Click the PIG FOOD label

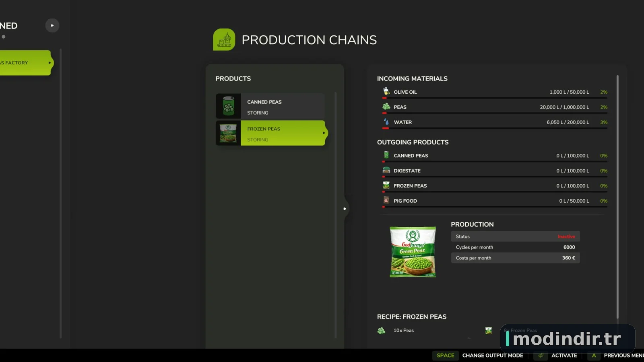coord(405,201)
